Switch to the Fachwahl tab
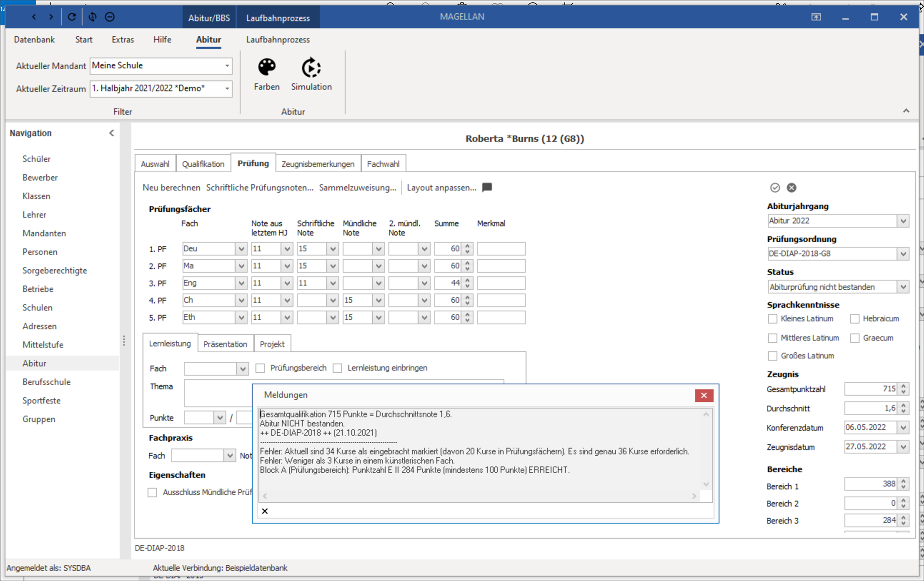Viewport: 924px width, 581px height. 383,163
